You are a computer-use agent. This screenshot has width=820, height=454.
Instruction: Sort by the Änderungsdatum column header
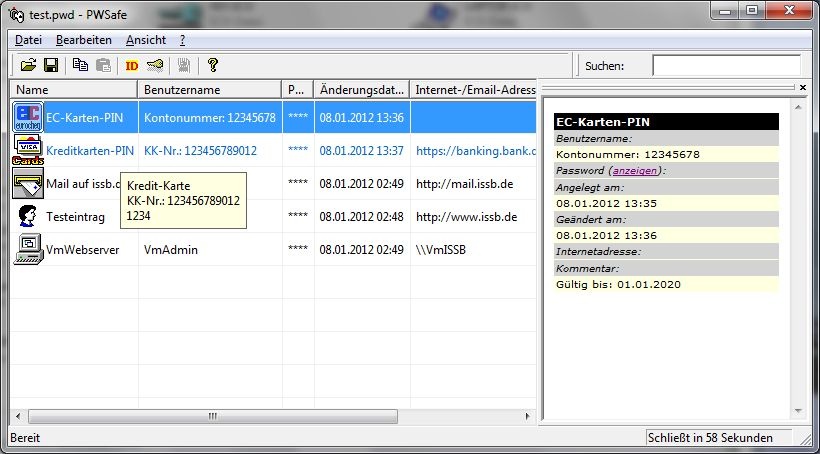click(x=360, y=90)
